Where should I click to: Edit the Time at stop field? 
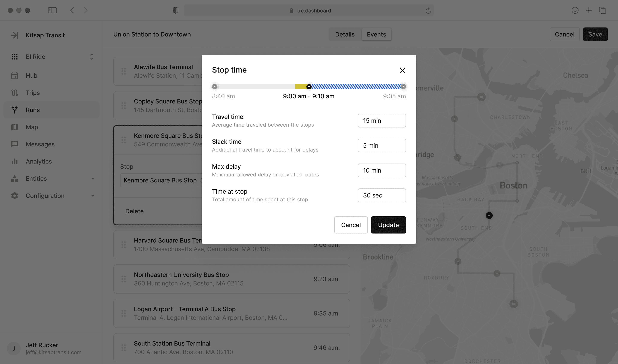pos(382,195)
